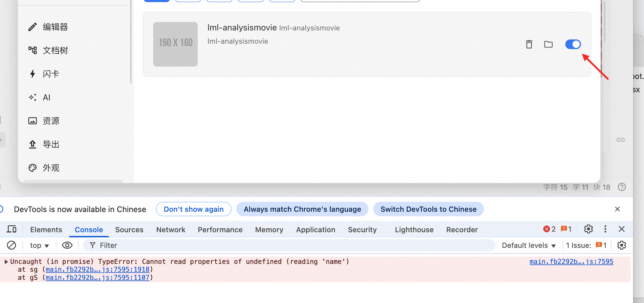Click the Don't show again button
This screenshot has width=644, height=303.
pos(194,209)
